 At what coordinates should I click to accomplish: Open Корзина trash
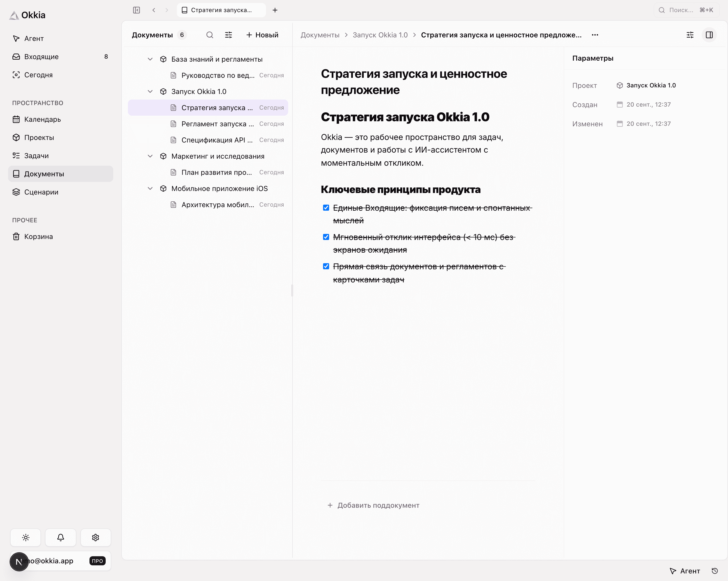(x=60, y=237)
